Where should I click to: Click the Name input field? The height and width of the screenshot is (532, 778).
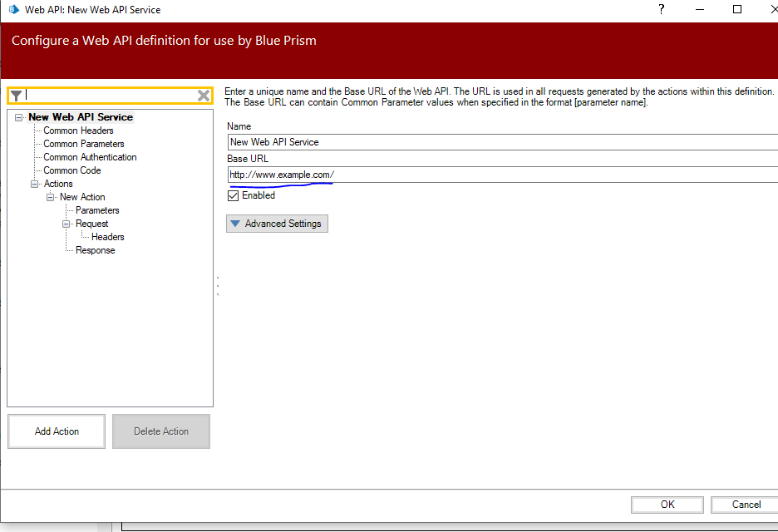click(x=503, y=142)
